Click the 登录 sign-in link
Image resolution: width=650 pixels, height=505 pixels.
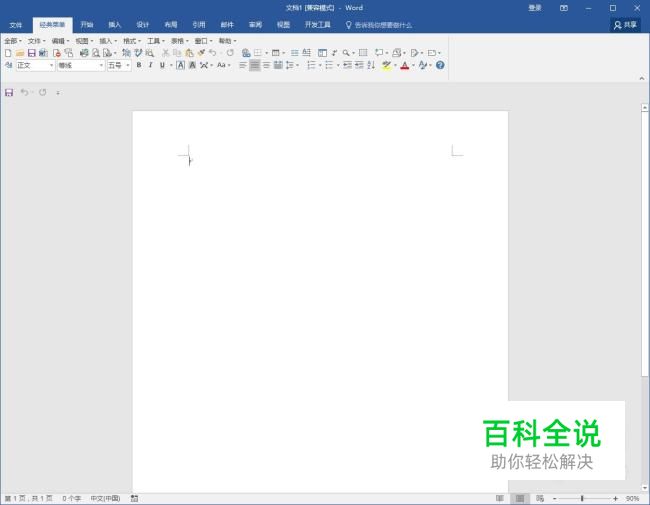pos(535,8)
